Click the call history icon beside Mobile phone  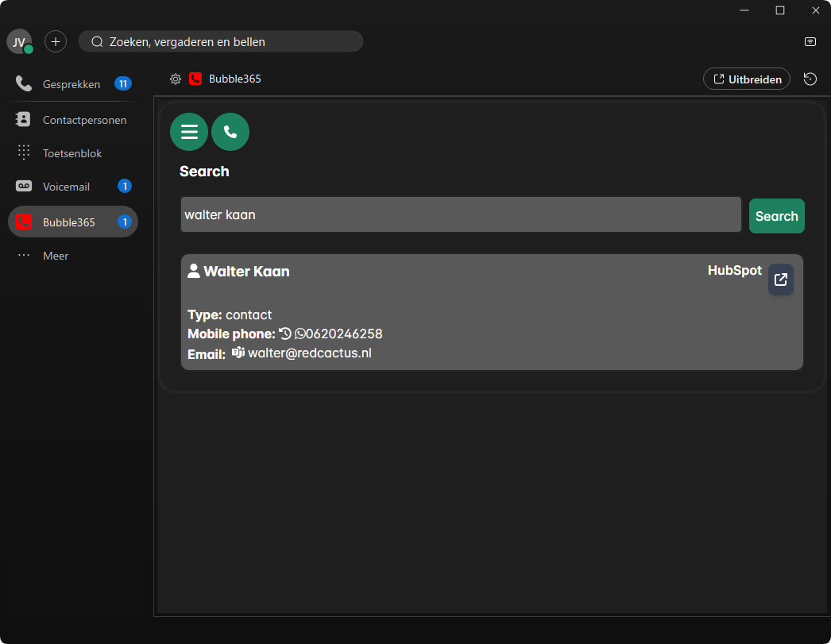pyautogui.click(x=285, y=334)
